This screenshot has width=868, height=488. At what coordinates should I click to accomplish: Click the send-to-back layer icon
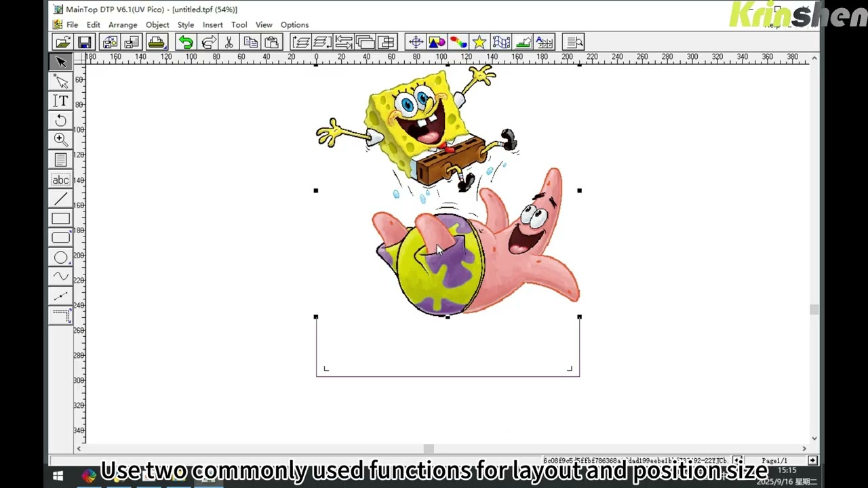pos(321,42)
